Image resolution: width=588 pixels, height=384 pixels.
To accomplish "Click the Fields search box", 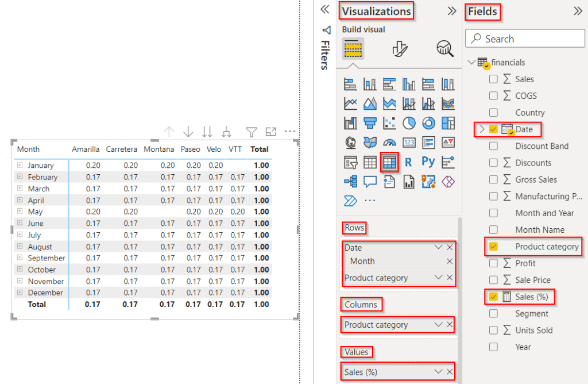I will click(525, 39).
